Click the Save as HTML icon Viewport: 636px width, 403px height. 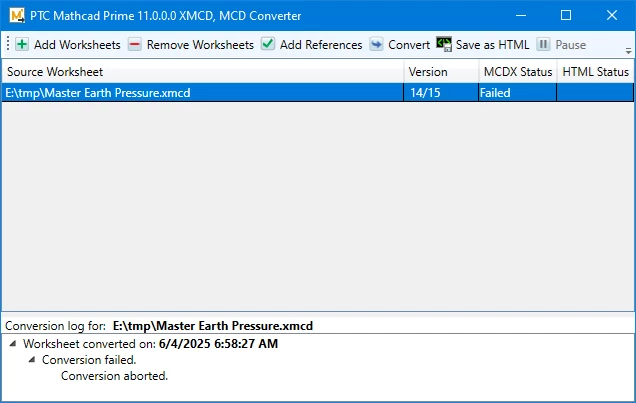pyautogui.click(x=444, y=44)
